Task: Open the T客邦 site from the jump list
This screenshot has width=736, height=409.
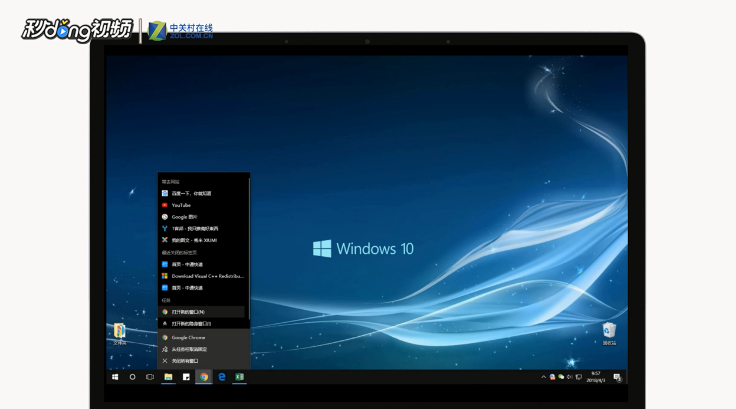Action: (202, 229)
